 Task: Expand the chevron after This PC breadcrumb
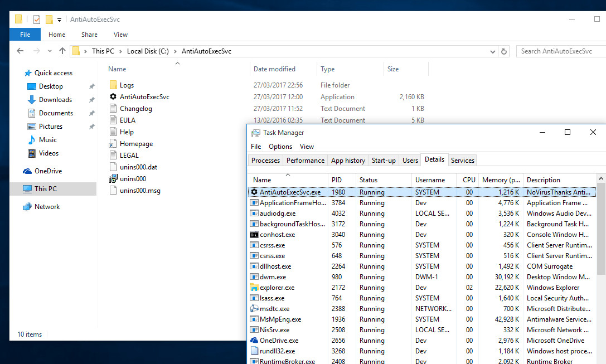120,51
